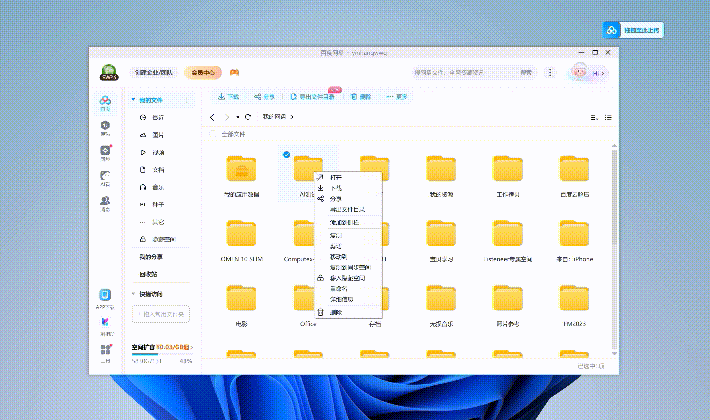Choose Delete at the bottom of context menu

pyautogui.click(x=335, y=312)
